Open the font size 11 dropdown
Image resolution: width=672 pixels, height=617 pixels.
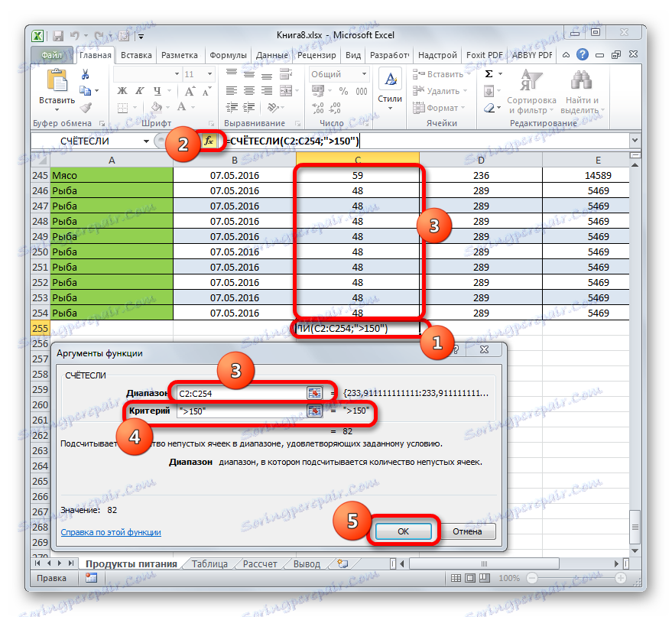click(x=209, y=74)
